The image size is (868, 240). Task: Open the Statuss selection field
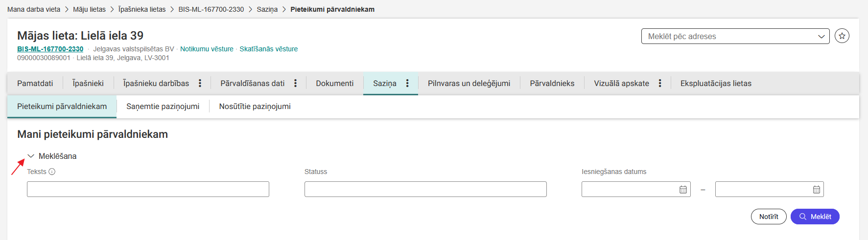tap(425, 189)
